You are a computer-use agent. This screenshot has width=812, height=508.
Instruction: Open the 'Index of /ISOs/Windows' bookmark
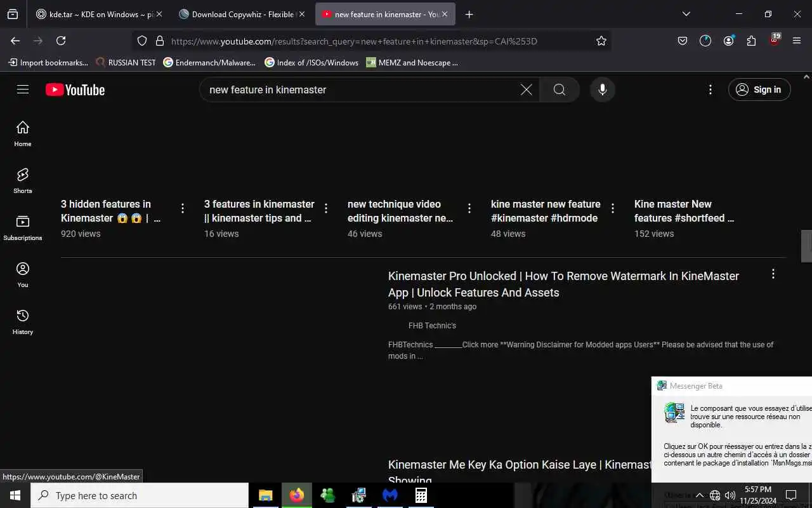[x=311, y=62]
